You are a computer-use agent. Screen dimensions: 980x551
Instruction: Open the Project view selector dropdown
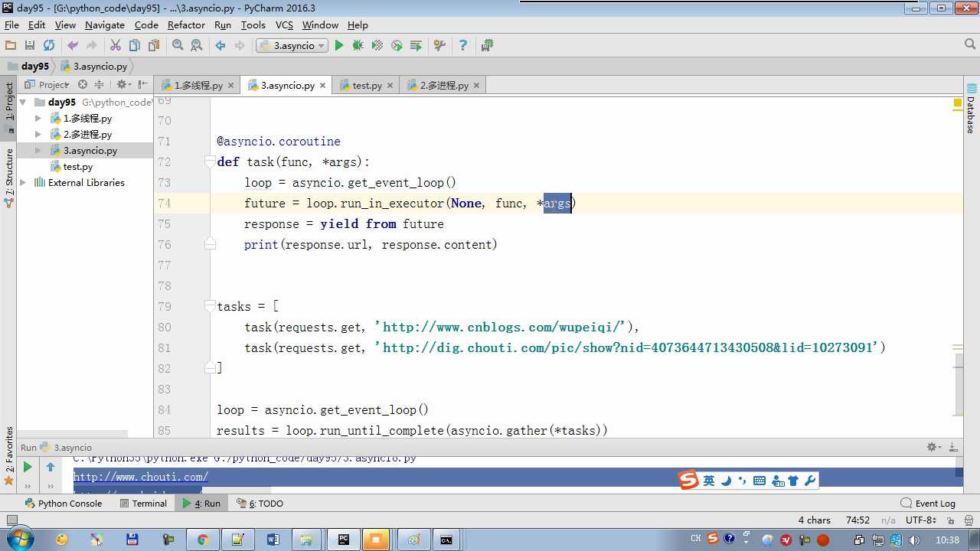click(47, 85)
